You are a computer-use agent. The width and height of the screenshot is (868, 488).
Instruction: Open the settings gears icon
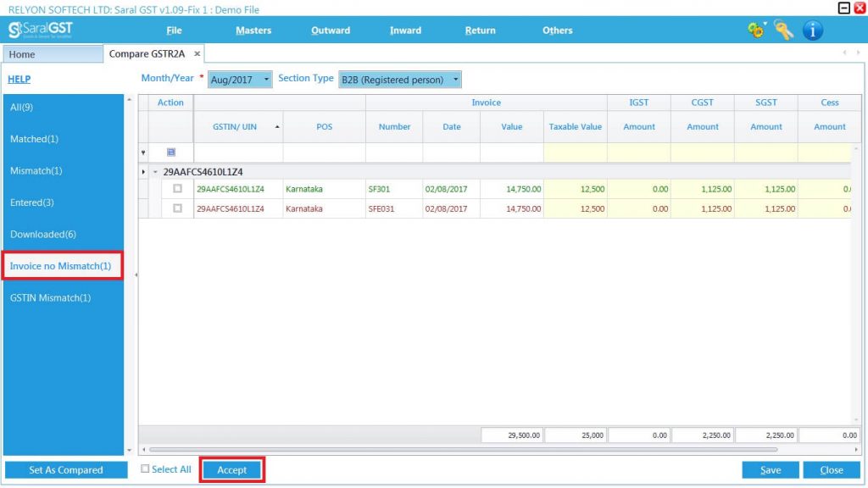pos(756,30)
